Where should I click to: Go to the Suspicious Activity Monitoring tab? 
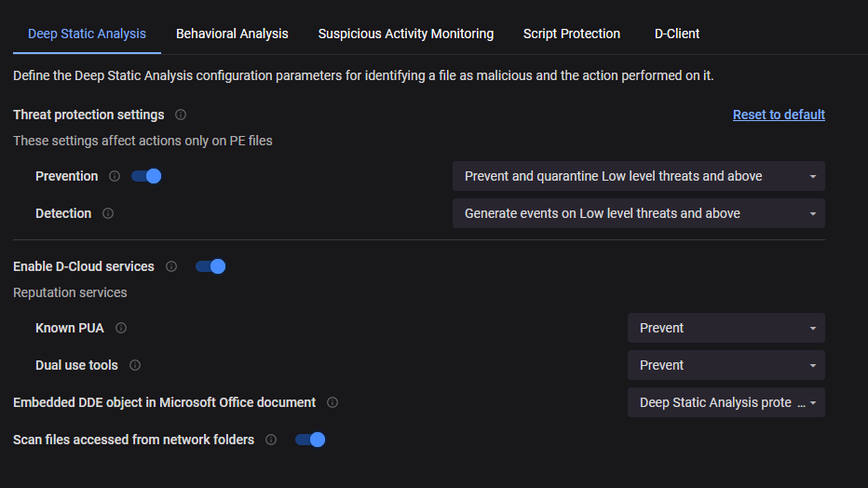click(406, 34)
